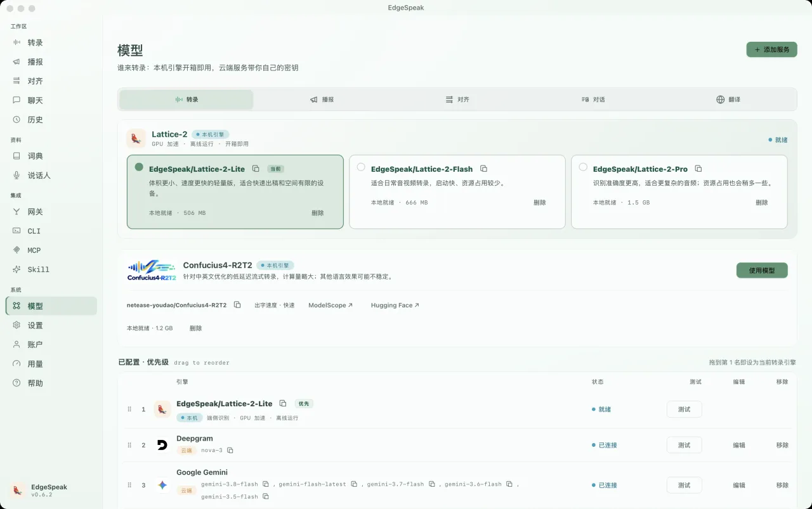Delete the Confucius4-R2T2 model
This screenshot has width=812, height=509.
(x=195, y=328)
